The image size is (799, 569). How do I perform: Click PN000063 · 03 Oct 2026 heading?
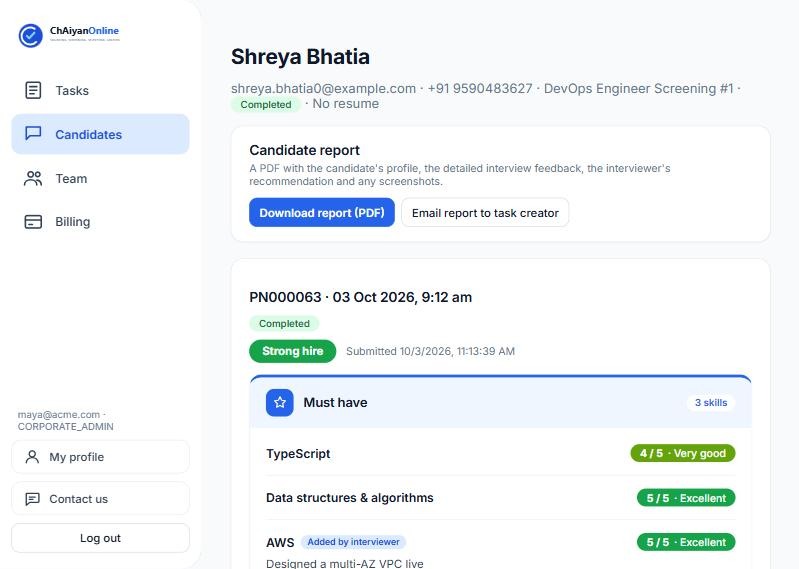click(x=360, y=297)
